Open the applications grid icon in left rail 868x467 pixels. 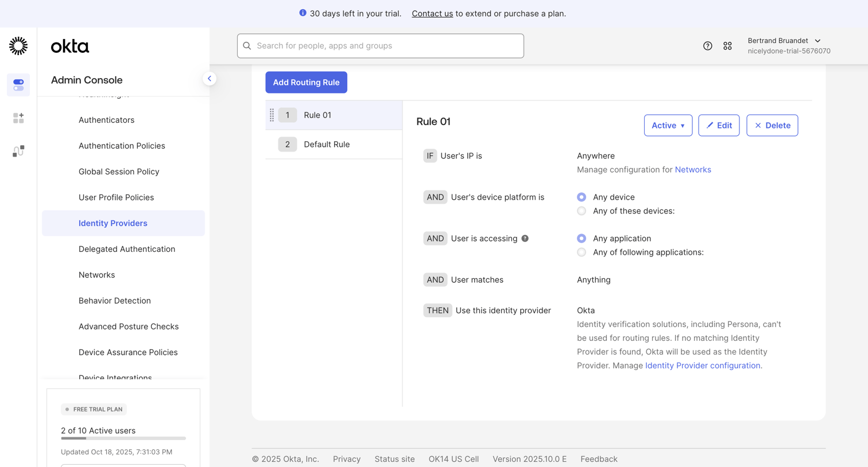coord(18,118)
